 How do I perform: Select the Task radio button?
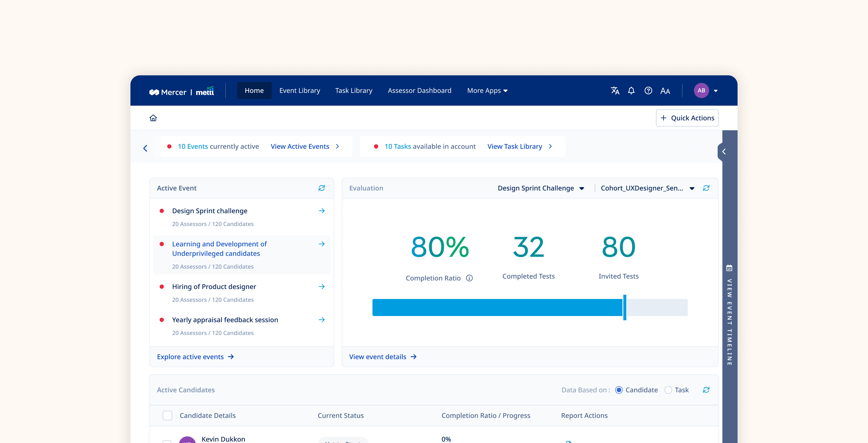coord(668,390)
